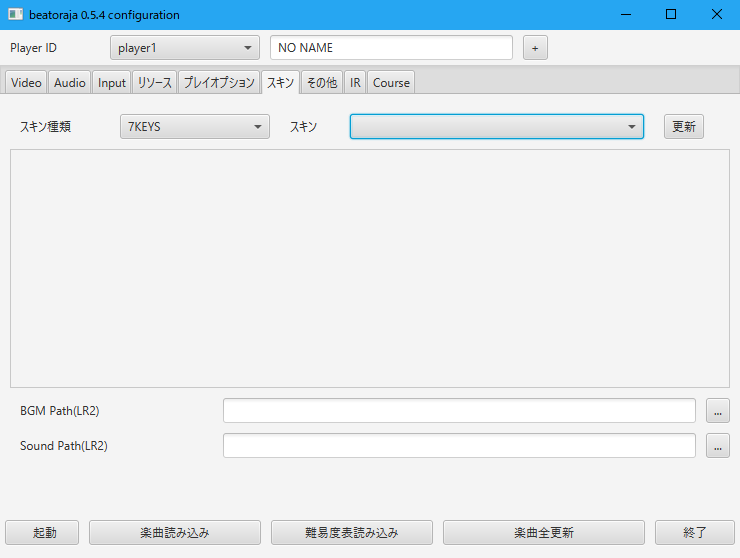The width and height of the screenshot is (740, 558).
Task: Expand the スキン種類 dropdown showing 7KEYS
Action: [195, 127]
